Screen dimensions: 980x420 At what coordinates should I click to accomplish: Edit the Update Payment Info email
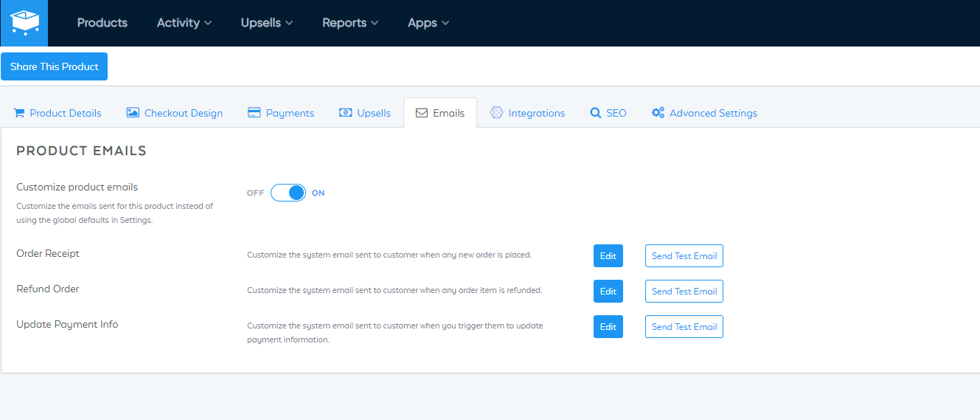608,327
